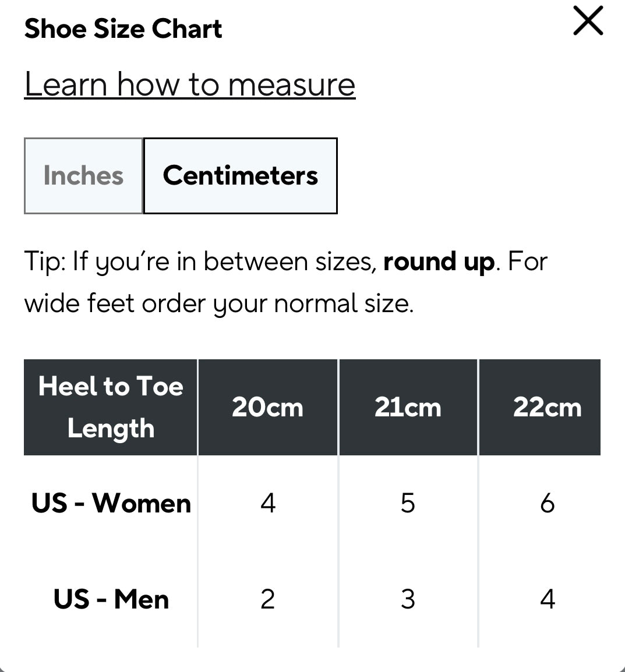Click the US - Men row label
The image size is (625, 672).
click(x=111, y=599)
